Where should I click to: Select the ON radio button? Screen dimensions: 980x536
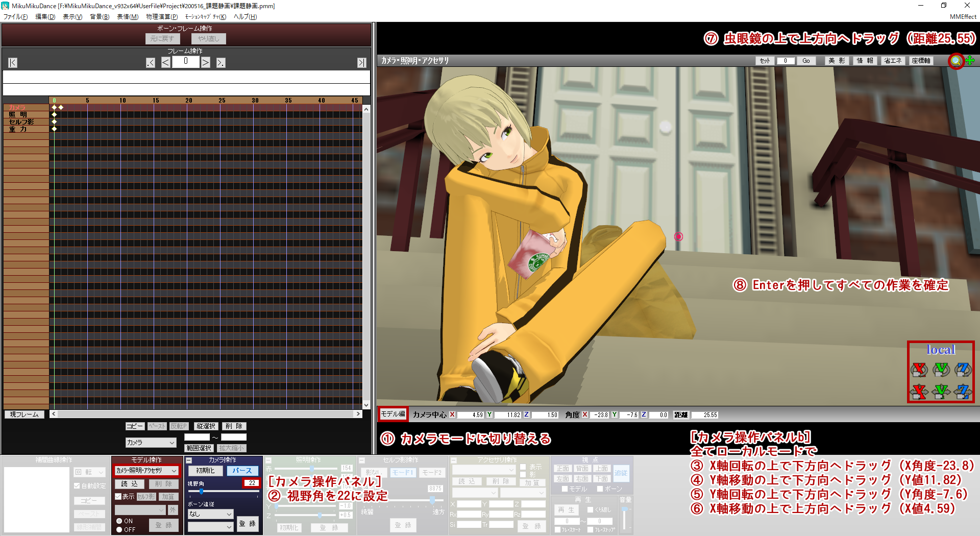pyautogui.click(x=119, y=521)
